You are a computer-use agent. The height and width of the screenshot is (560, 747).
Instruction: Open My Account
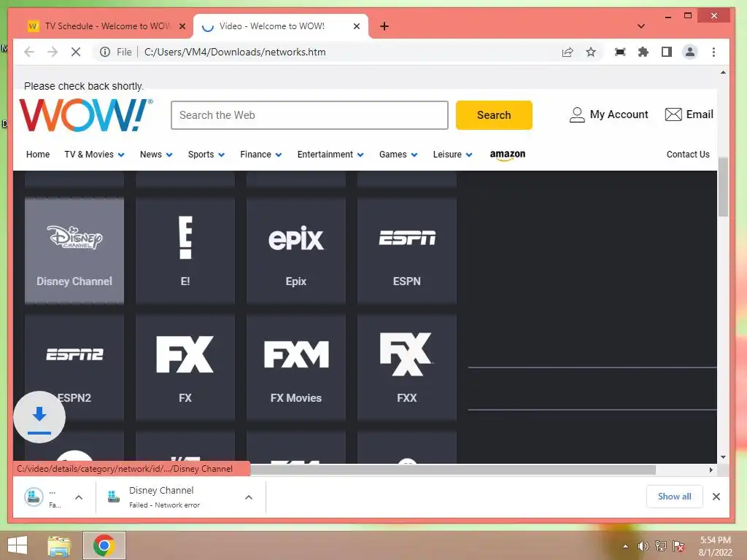(x=608, y=114)
